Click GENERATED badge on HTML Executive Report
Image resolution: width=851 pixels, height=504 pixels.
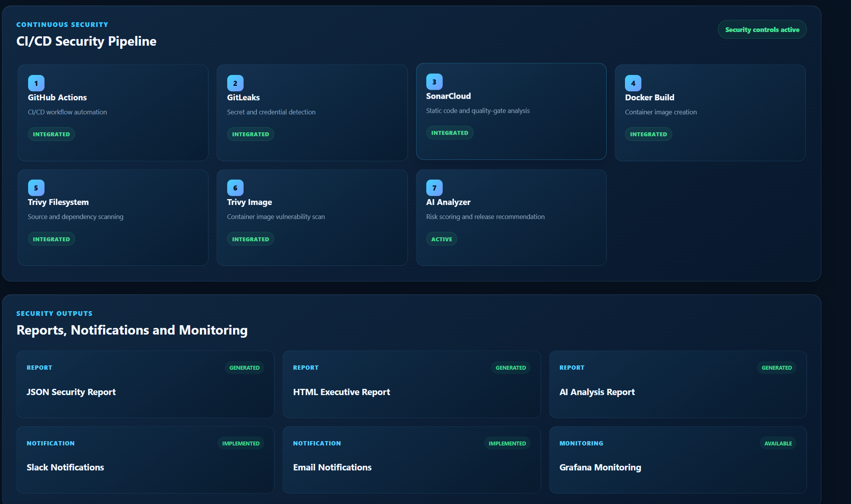click(511, 368)
